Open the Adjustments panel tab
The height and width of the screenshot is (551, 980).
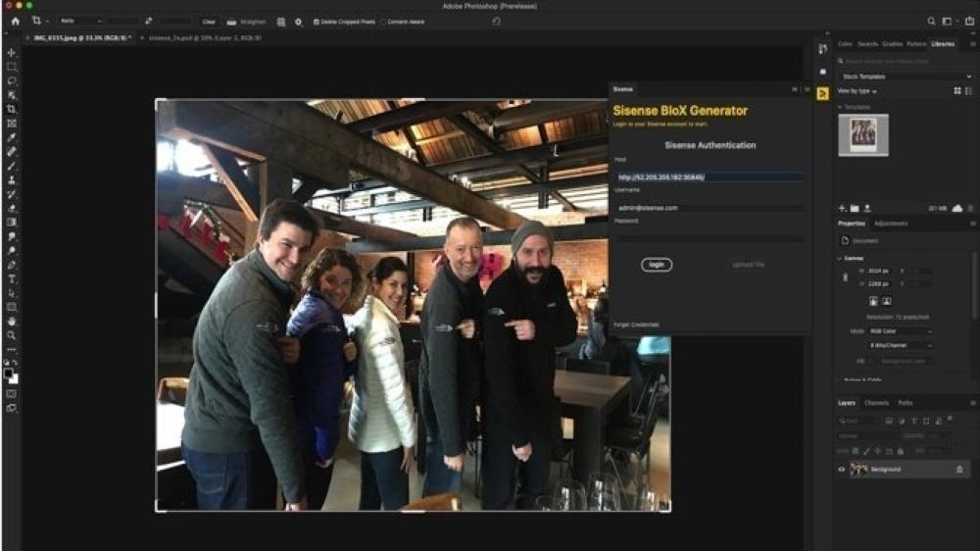point(891,224)
